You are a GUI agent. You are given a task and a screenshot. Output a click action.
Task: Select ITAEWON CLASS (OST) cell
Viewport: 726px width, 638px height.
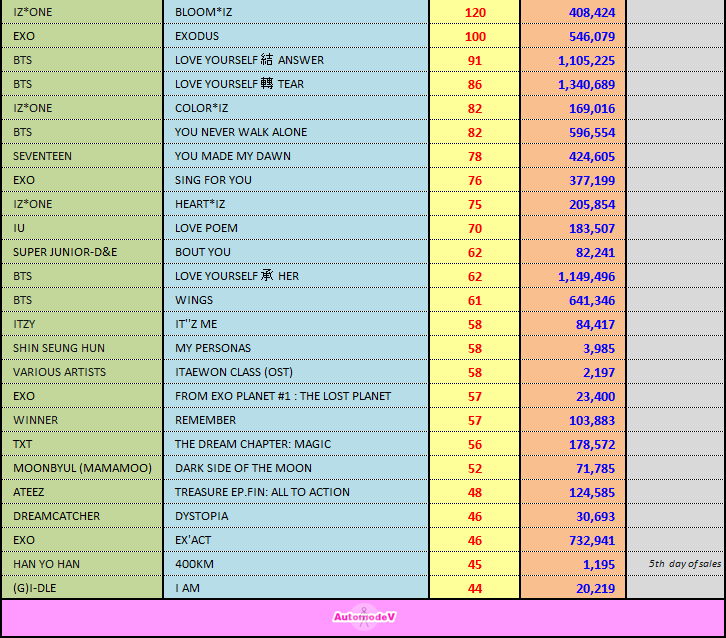[296, 372]
